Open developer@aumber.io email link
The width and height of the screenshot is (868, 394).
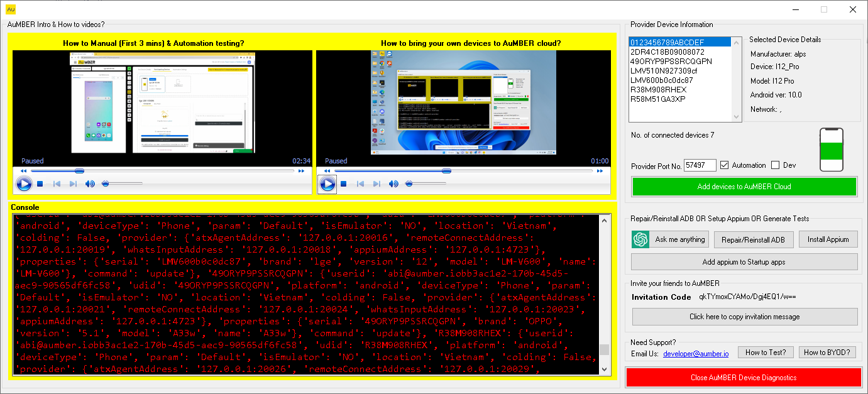coord(696,354)
